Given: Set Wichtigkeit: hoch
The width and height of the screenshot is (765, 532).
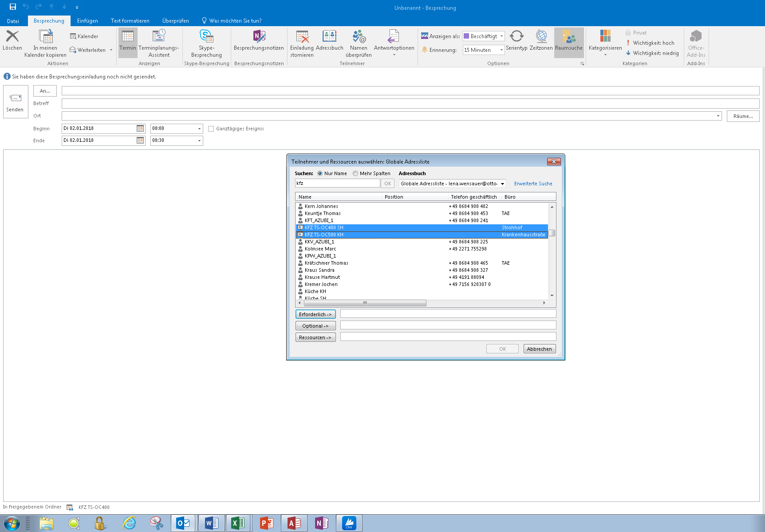Looking at the screenshot, I should (x=650, y=43).
